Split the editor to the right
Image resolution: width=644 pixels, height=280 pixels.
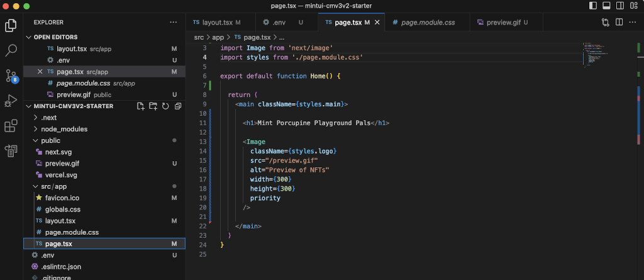pyautogui.click(x=619, y=22)
